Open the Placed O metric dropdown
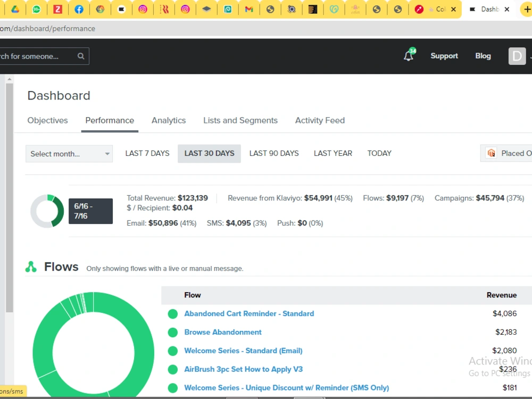Screen dimensions: 532x399 point(506,153)
